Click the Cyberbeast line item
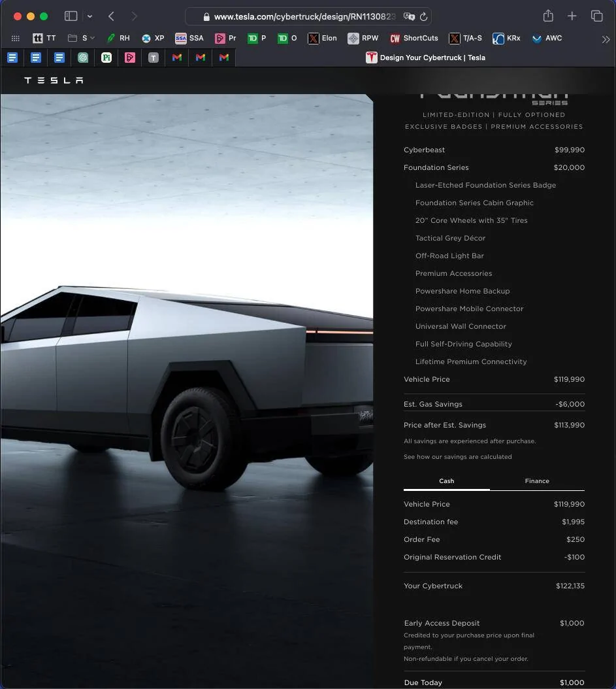The width and height of the screenshot is (616, 689). 494,150
